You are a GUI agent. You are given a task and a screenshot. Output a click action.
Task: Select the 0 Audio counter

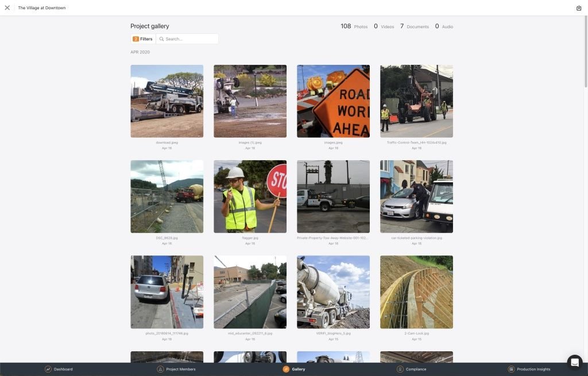coord(444,26)
